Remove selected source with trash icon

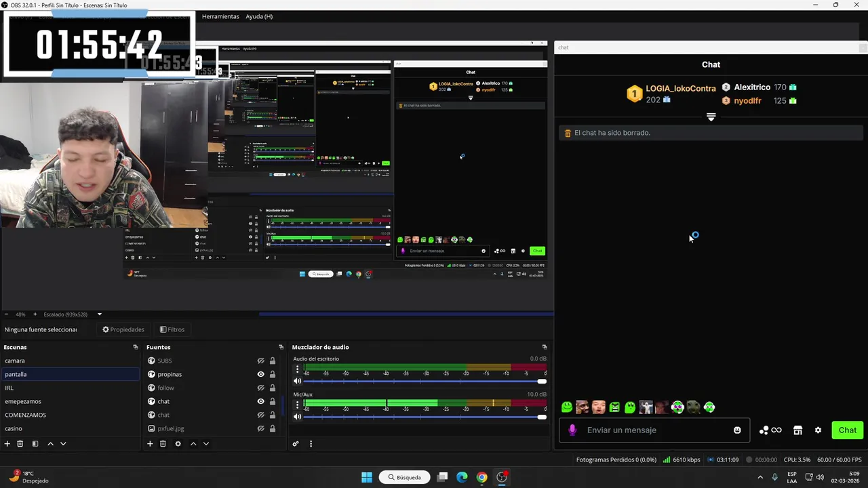pos(163,444)
